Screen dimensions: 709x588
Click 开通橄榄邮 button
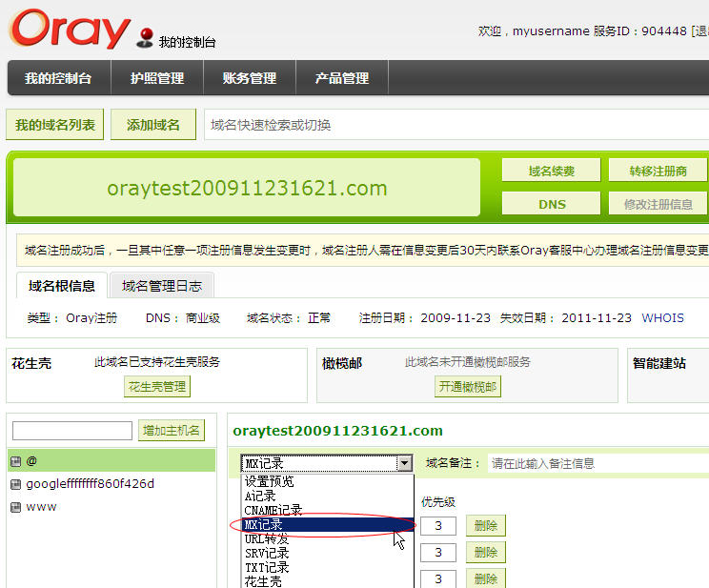click(x=468, y=387)
